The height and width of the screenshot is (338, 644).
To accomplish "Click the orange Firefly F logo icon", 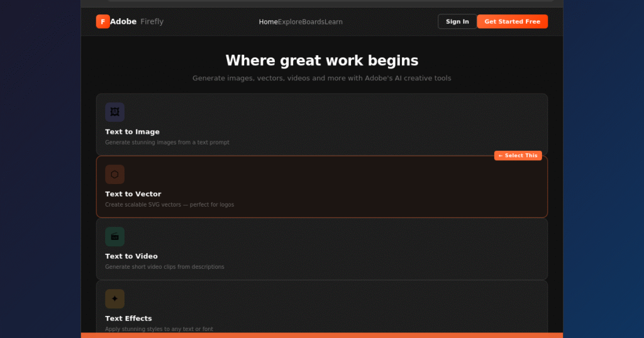I will pos(103,21).
